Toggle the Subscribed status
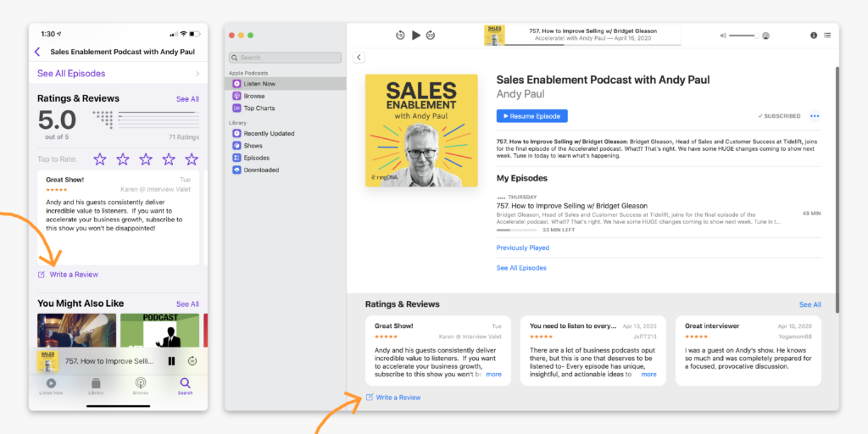868x434 pixels. click(780, 116)
